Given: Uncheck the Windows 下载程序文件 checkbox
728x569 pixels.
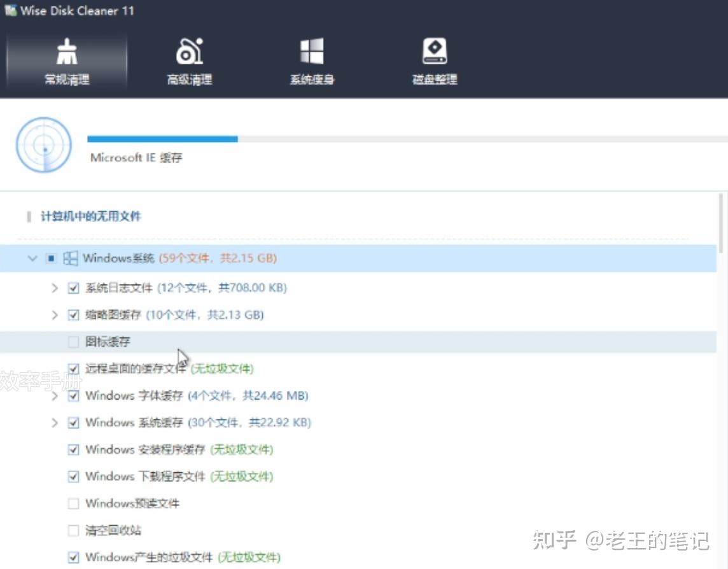Looking at the screenshot, I should (73, 477).
